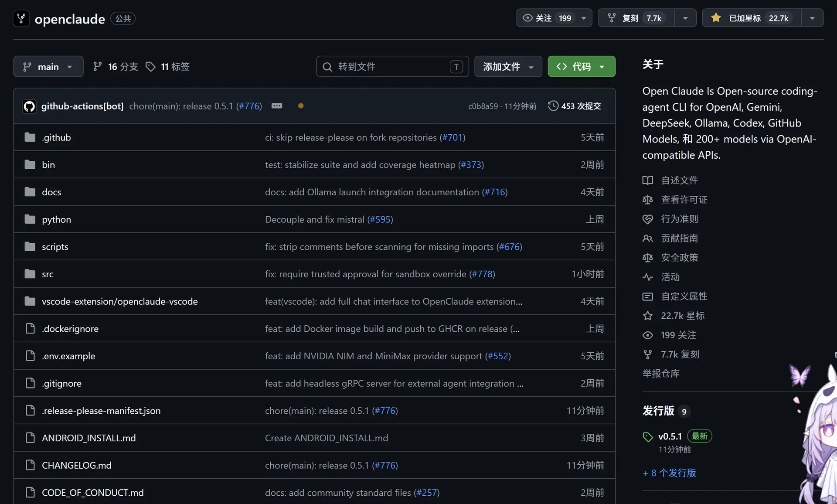Click the 举报仓库 link
The height and width of the screenshot is (504, 837).
click(x=661, y=374)
